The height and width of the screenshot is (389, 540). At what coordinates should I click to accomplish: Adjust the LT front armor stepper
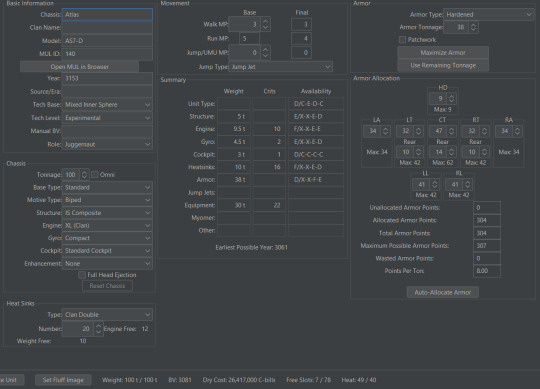pyautogui.click(x=418, y=131)
